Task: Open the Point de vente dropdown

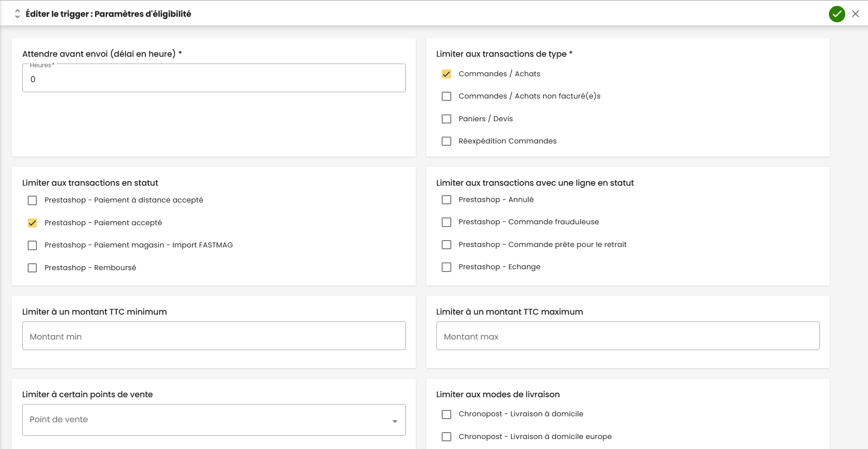Action: tap(214, 420)
